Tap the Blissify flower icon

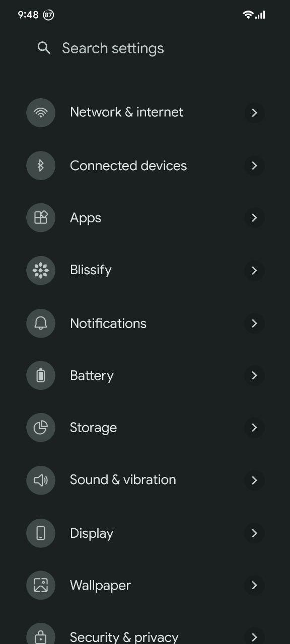pyautogui.click(x=41, y=271)
